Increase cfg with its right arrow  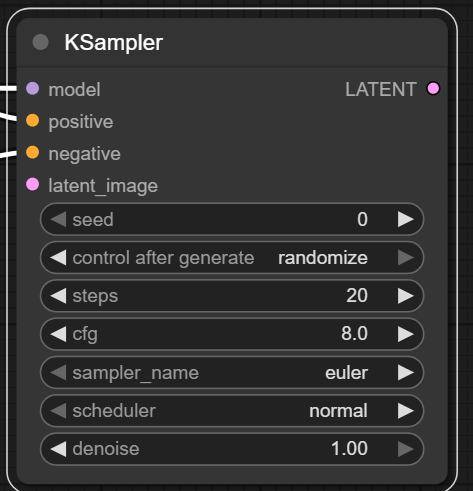point(405,334)
